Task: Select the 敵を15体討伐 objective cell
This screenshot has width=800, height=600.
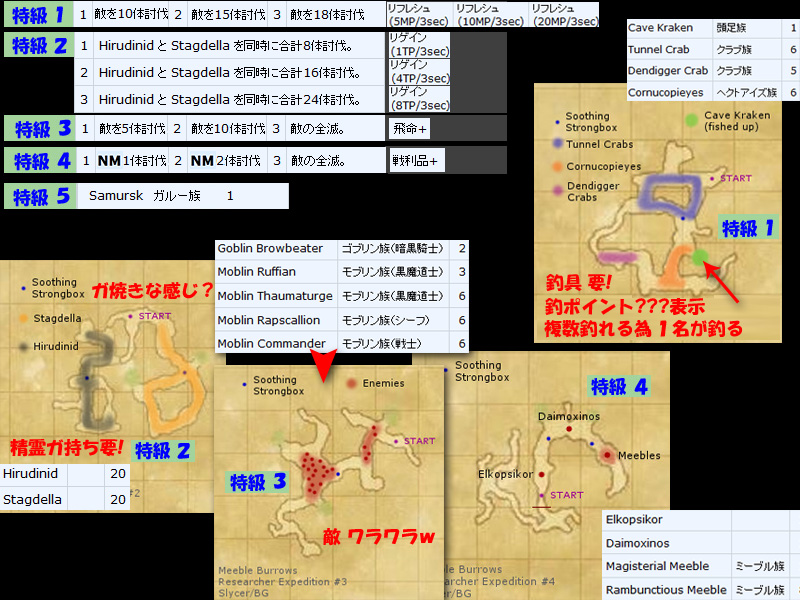Action: (x=228, y=14)
